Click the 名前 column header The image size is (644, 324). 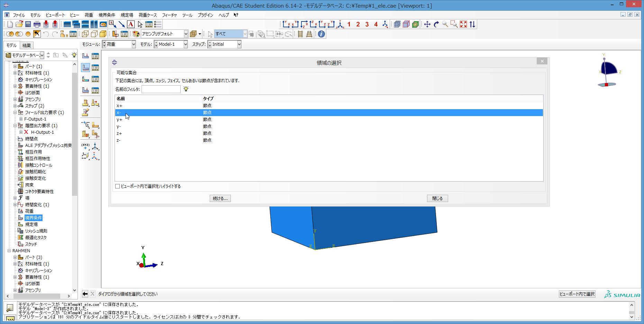(121, 99)
